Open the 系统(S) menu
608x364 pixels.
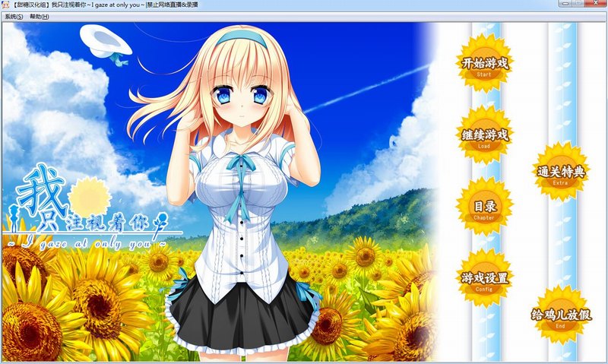[14, 16]
